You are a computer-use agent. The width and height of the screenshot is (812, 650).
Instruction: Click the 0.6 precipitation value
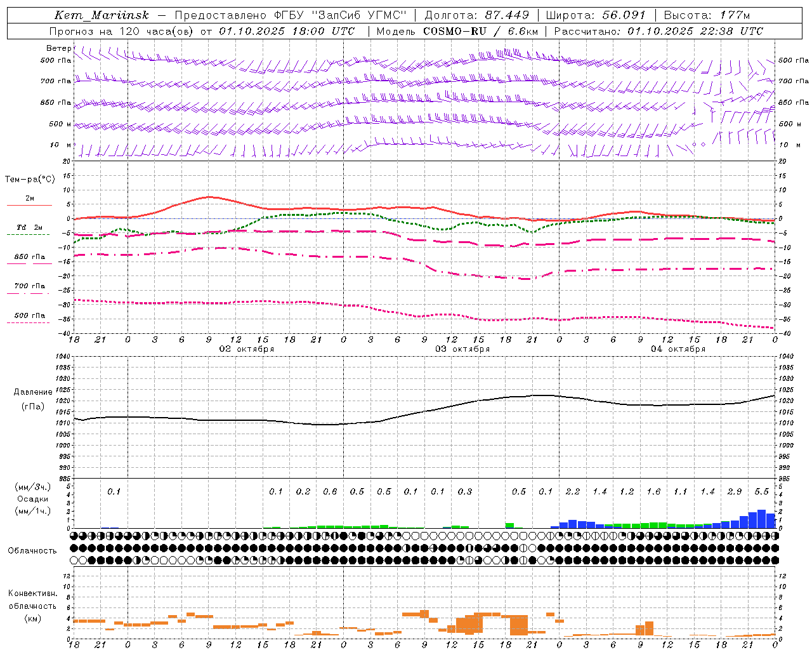coord(330,491)
